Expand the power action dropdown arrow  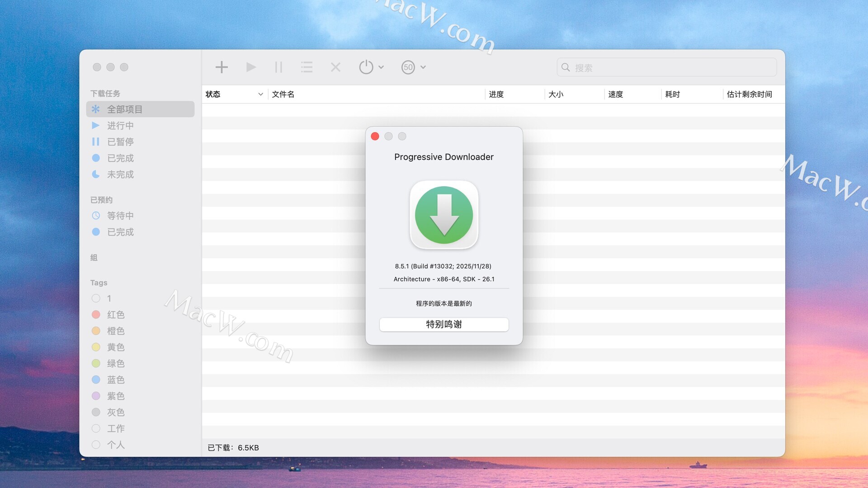381,67
